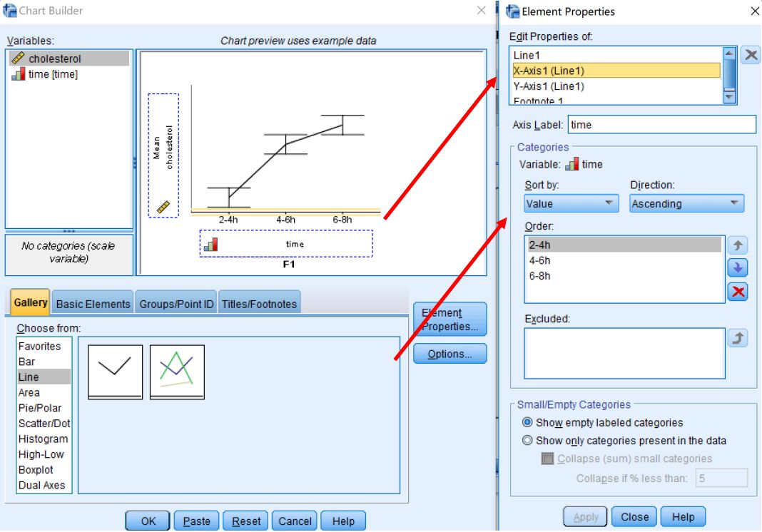Viewport: 762px width, 532px height.
Task: Select the multiple line chart thumbnail
Action: point(178,372)
